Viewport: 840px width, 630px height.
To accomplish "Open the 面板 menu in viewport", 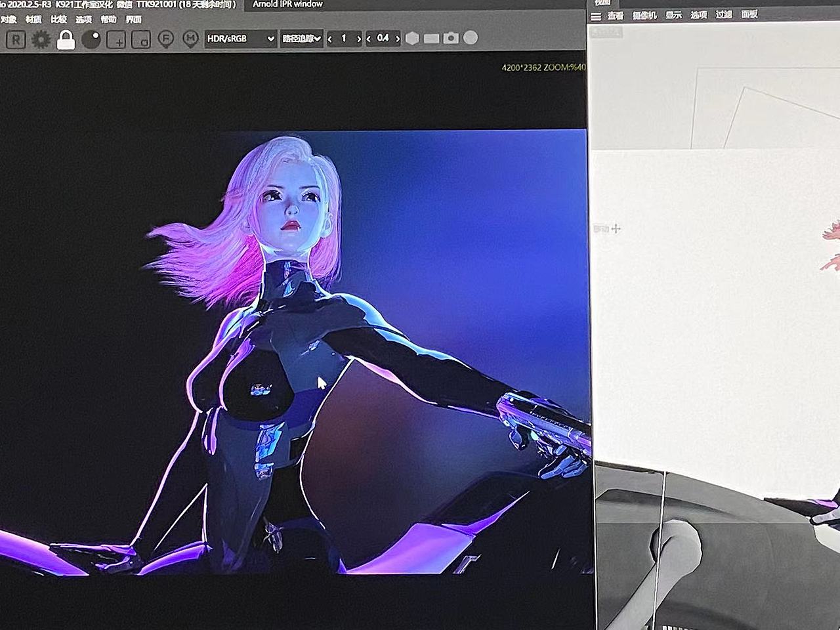I will tap(749, 14).
